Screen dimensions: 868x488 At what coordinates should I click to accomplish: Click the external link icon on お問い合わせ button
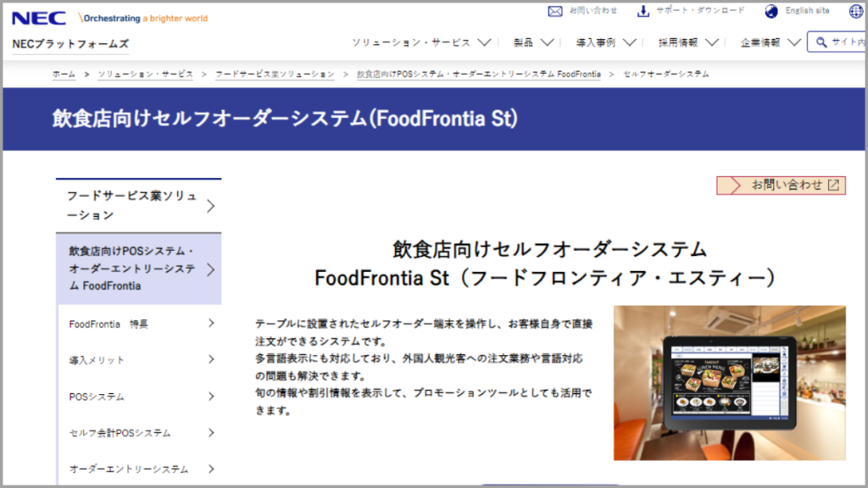[833, 185]
